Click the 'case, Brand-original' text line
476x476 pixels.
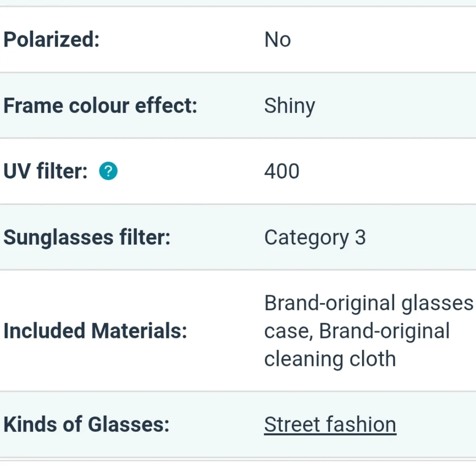point(357,331)
